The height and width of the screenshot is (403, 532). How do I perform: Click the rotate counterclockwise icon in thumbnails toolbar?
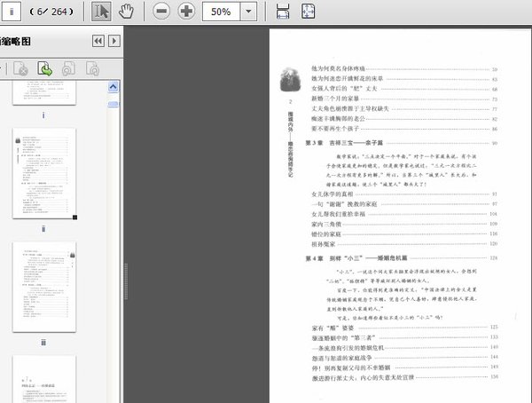[68, 68]
